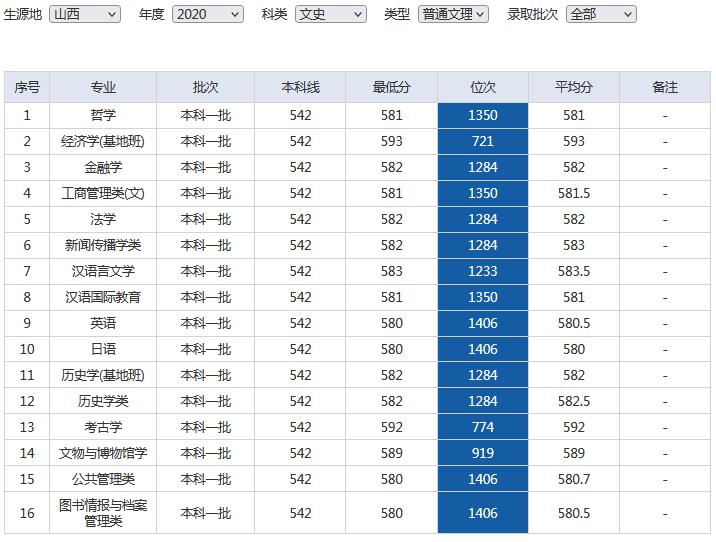Click rank 721 for 经济学(基地班)

pos(483,142)
